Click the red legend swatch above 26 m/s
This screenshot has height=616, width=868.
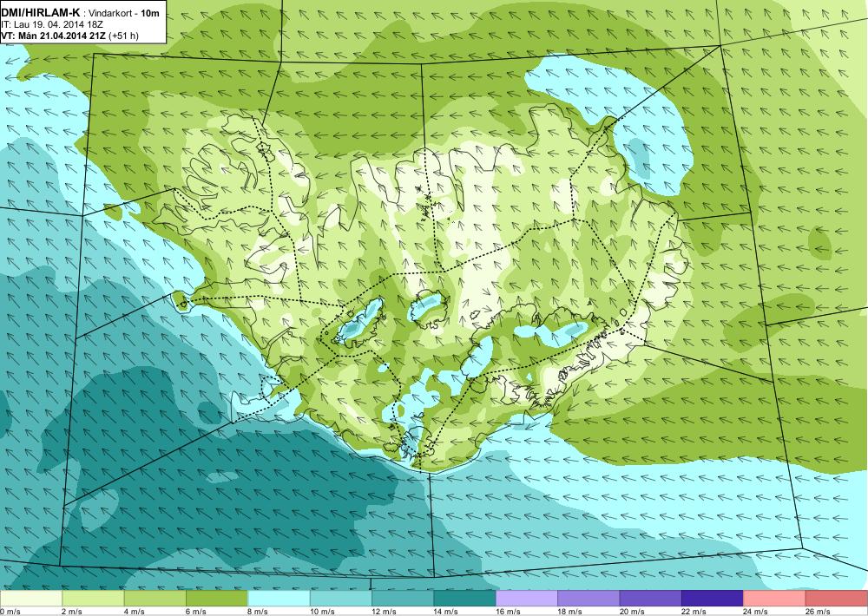click(x=837, y=599)
